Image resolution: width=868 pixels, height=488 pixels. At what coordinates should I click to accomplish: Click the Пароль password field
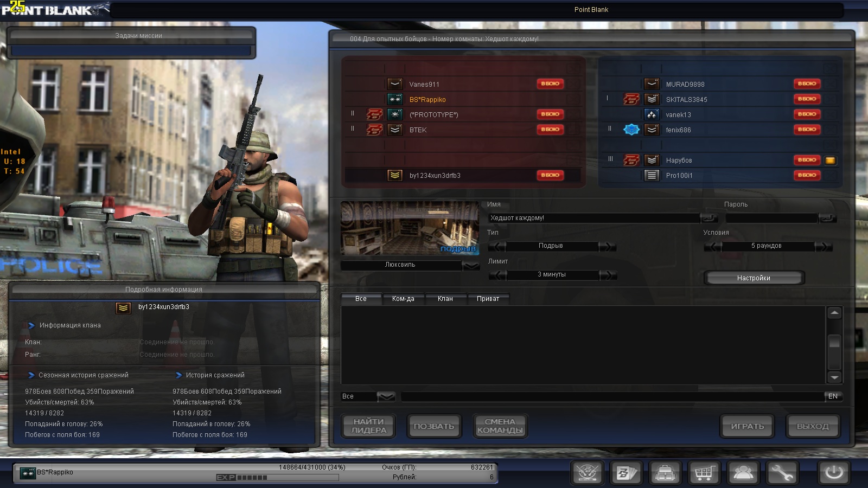pos(771,218)
